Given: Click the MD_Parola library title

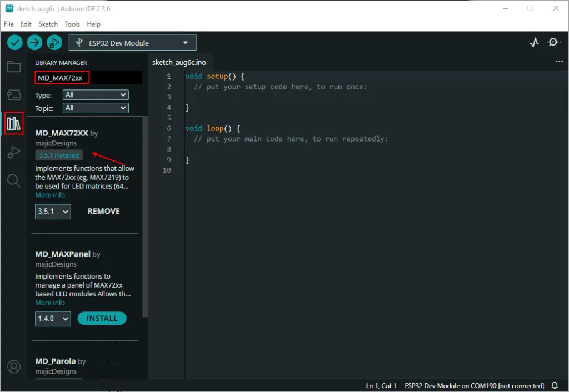Looking at the screenshot, I should tap(56, 361).
